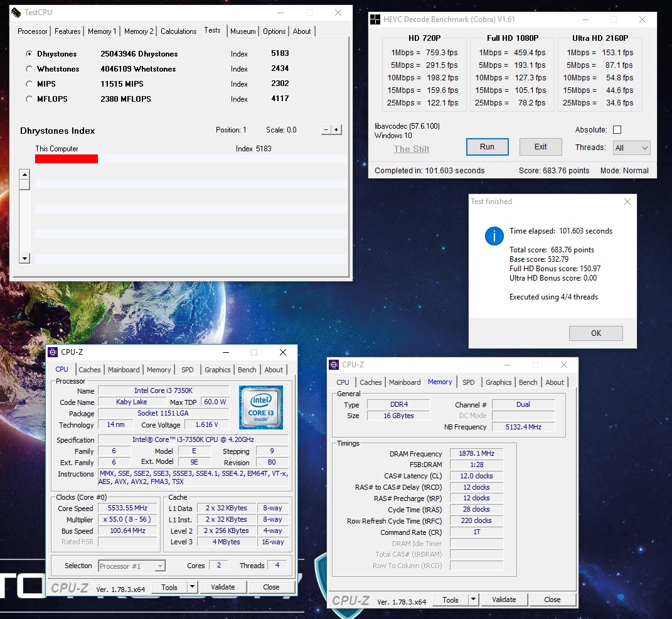Image resolution: width=672 pixels, height=619 pixels.
Task: Switch to Memory 1 tab in TestCPU
Action: pyautogui.click(x=102, y=31)
